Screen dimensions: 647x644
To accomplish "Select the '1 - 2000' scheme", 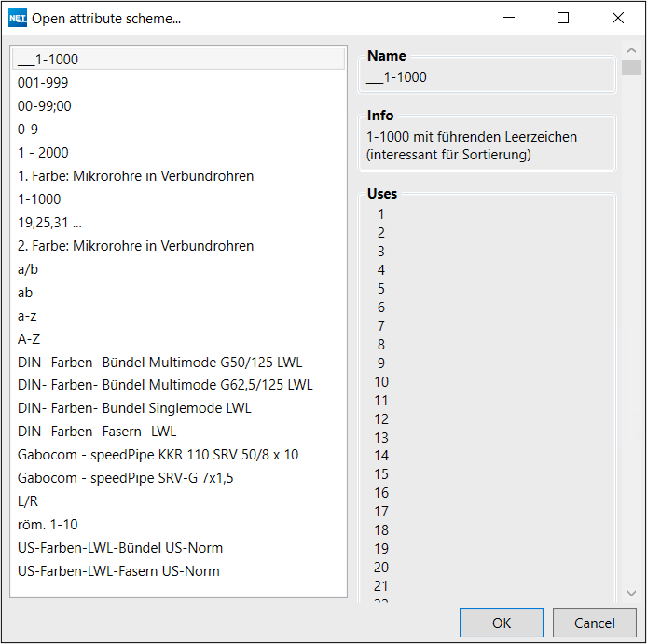I will [179, 153].
